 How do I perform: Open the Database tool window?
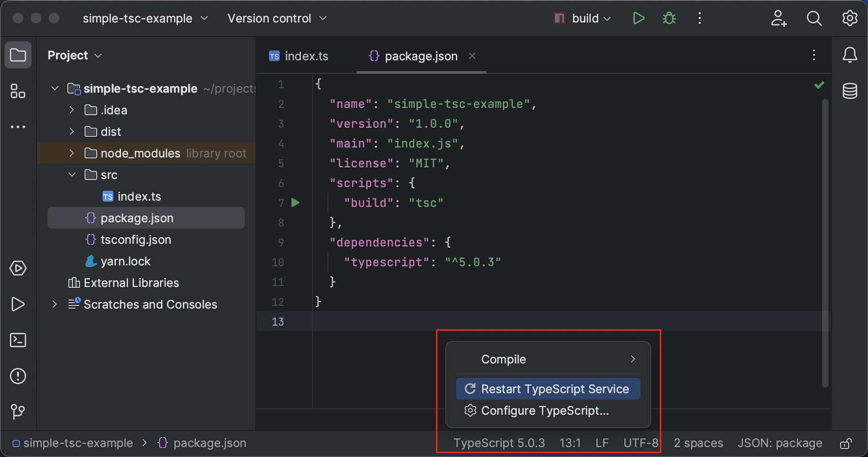tap(850, 90)
